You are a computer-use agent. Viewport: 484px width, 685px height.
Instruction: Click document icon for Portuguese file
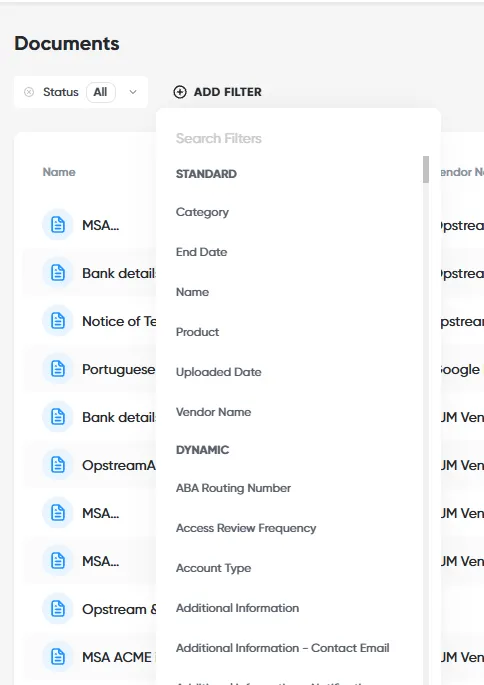[x=58, y=369]
